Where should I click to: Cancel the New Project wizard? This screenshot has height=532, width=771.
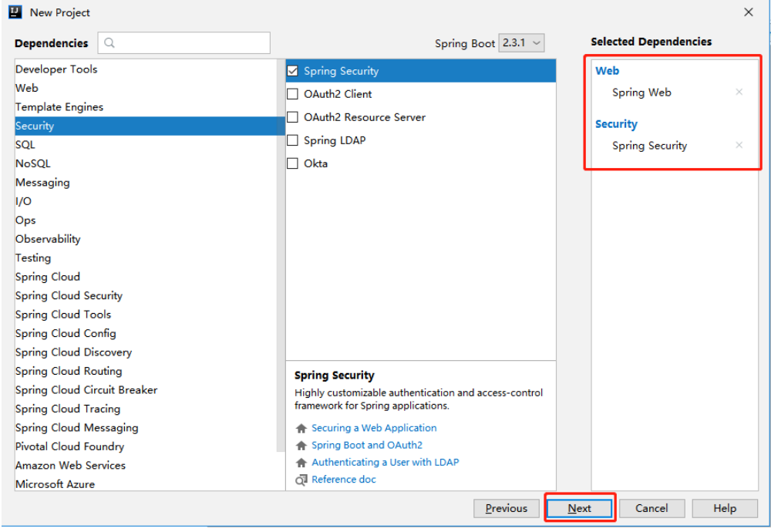pos(651,508)
